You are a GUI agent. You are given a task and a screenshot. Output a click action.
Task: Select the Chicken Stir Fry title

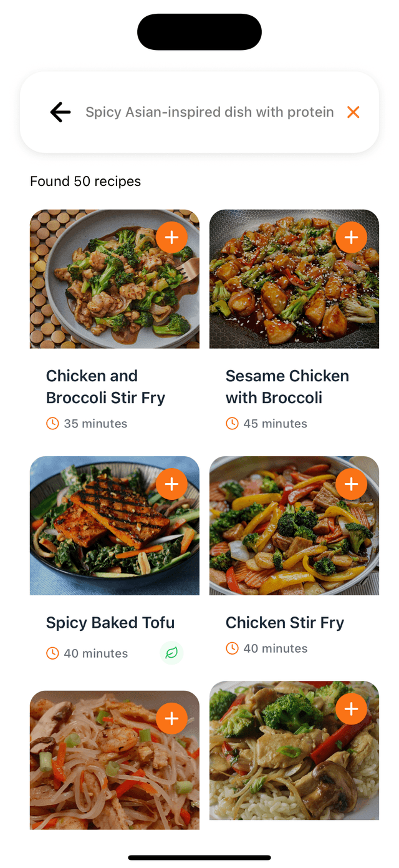pyautogui.click(x=285, y=622)
